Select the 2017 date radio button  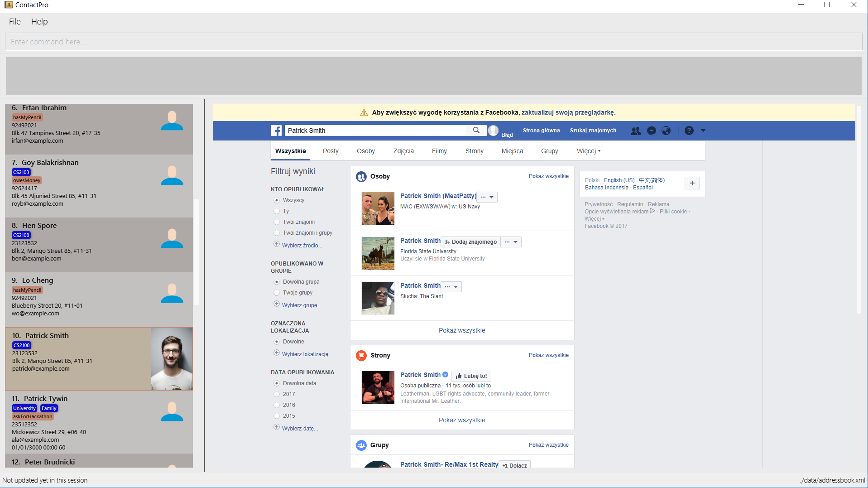[277, 394]
